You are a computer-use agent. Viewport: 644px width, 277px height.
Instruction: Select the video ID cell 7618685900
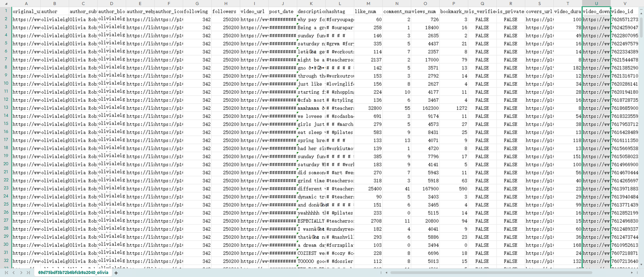pos(625,108)
